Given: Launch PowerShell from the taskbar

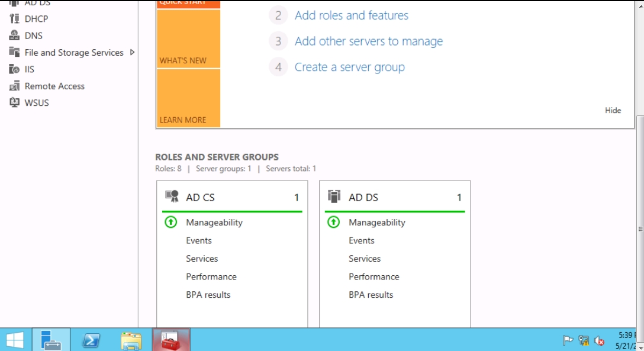Looking at the screenshot, I should point(91,340).
